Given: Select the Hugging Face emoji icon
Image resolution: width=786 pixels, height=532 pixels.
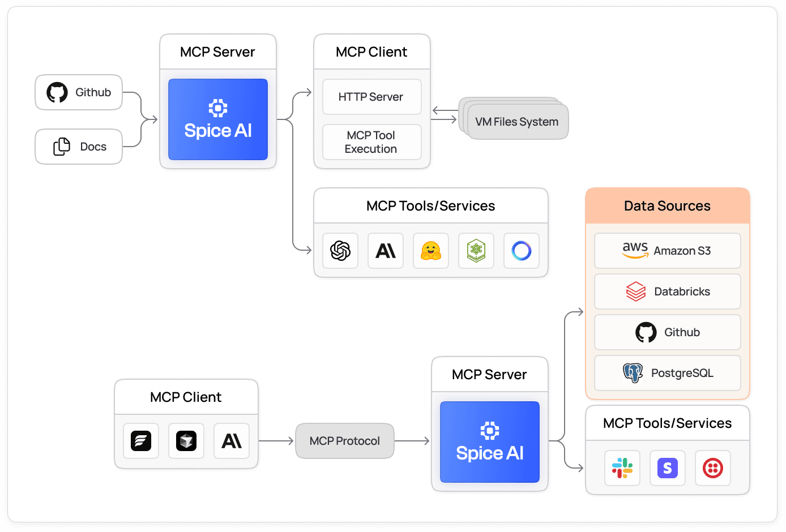Looking at the screenshot, I should [x=431, y=251].
